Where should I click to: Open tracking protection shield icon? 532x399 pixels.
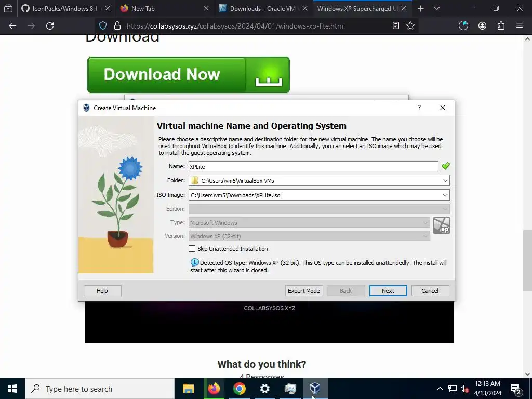pos(103,26)
